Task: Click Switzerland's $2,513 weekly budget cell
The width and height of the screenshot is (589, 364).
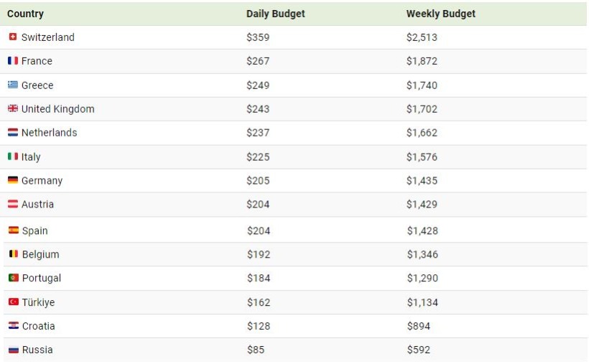Action: [422, 37]
